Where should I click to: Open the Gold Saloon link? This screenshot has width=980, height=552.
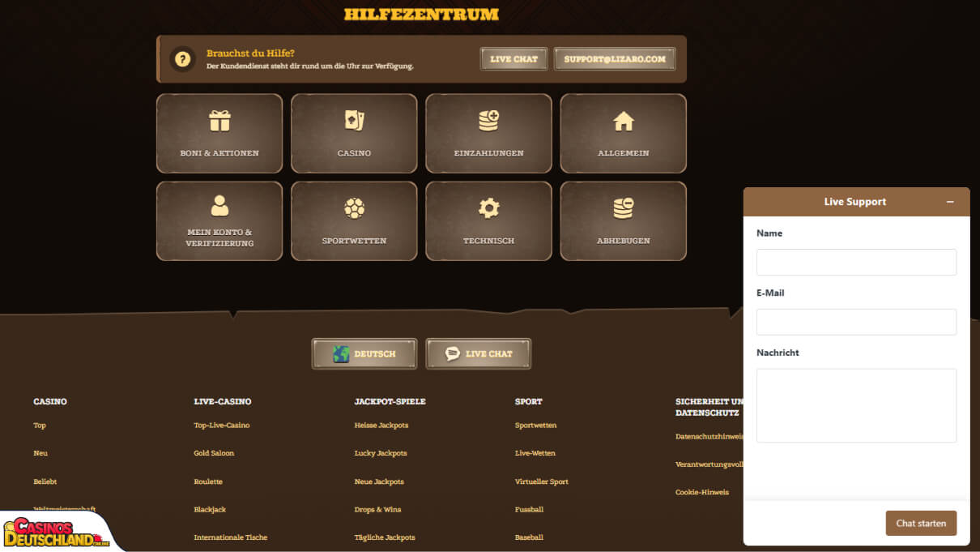[214, 453]
